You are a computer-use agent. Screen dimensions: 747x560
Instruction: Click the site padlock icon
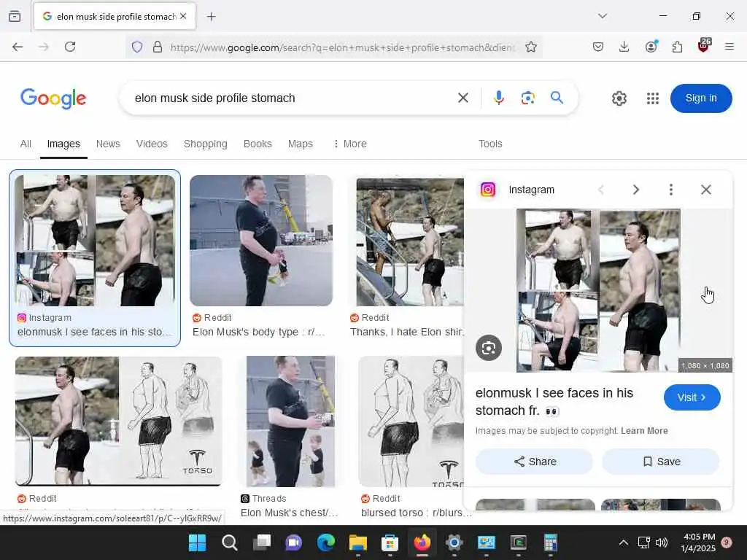(x=158, y=47)
